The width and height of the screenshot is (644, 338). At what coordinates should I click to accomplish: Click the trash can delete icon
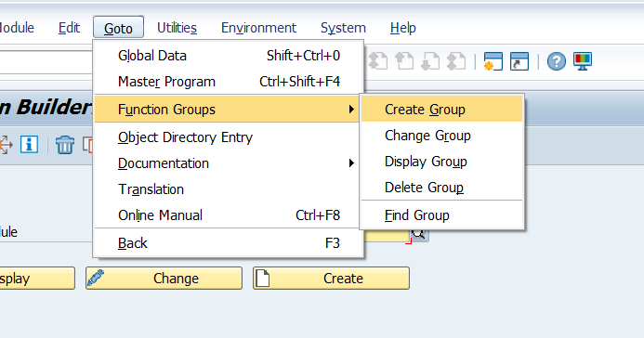(65, 145)
